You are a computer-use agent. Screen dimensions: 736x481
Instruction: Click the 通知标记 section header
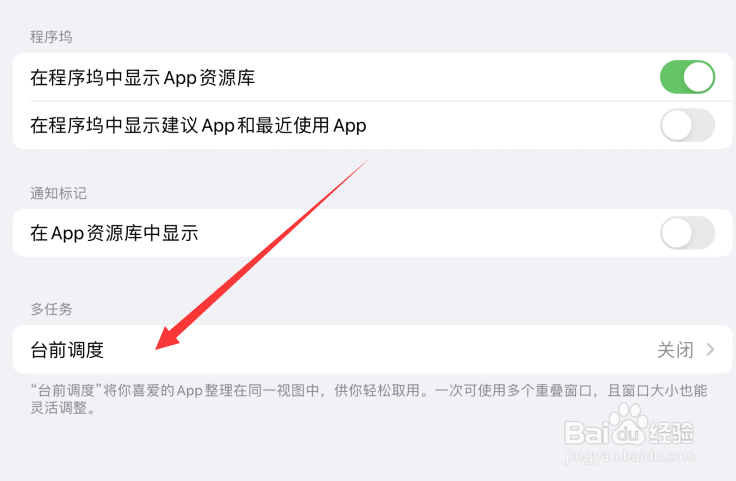(59, 193)
